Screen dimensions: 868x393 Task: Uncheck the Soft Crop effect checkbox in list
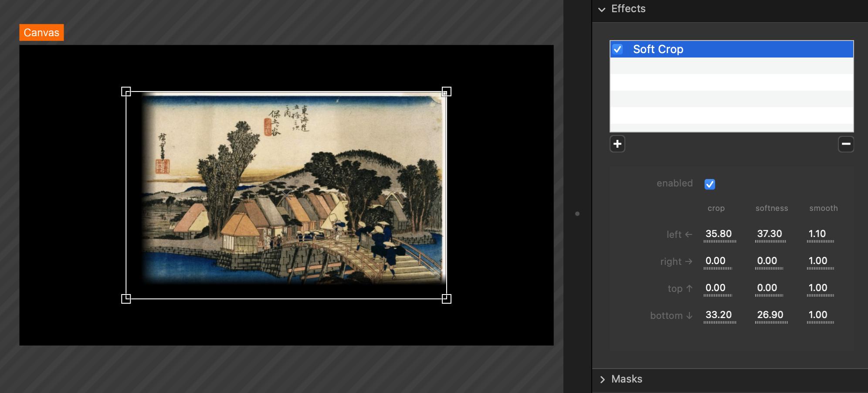(617, 49)
